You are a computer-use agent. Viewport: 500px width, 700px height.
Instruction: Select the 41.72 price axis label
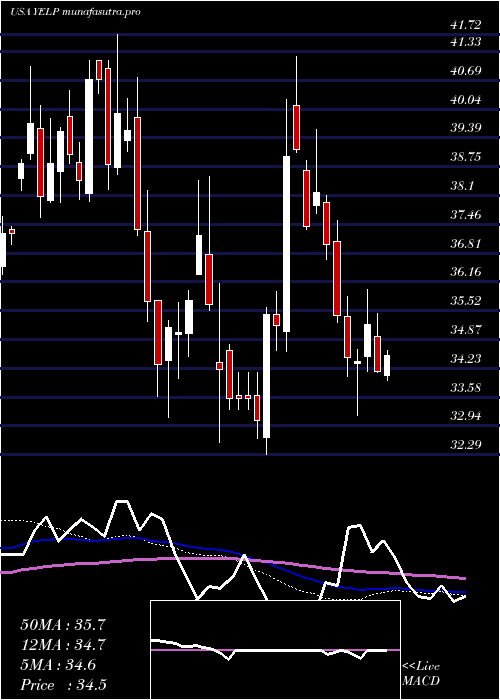(x=467, y=25)
